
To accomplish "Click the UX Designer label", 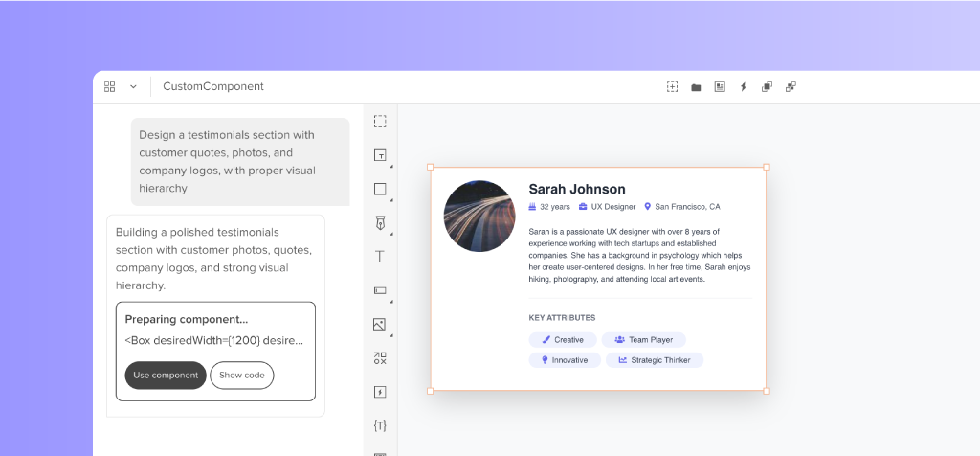I will click(613, 206).
